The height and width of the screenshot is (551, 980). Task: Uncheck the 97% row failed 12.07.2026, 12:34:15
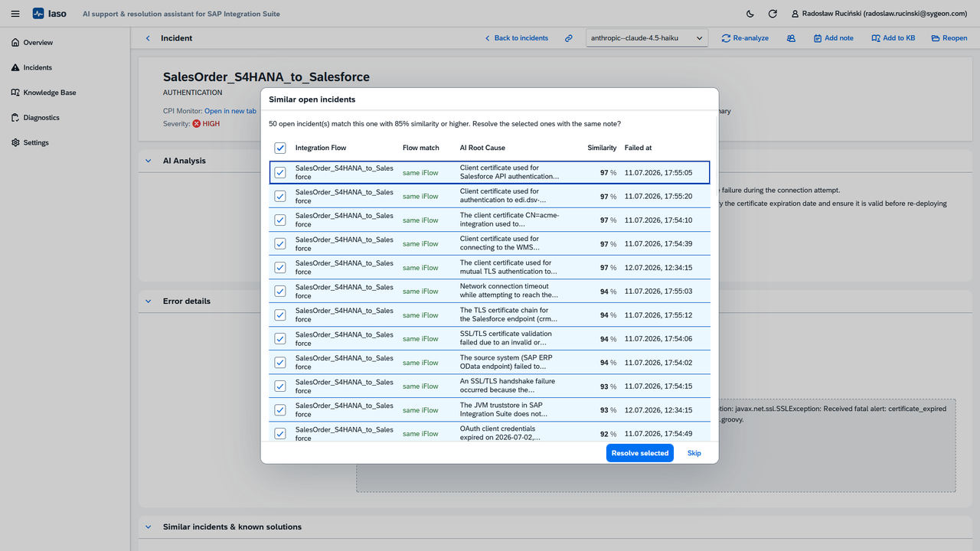point(280,267)
